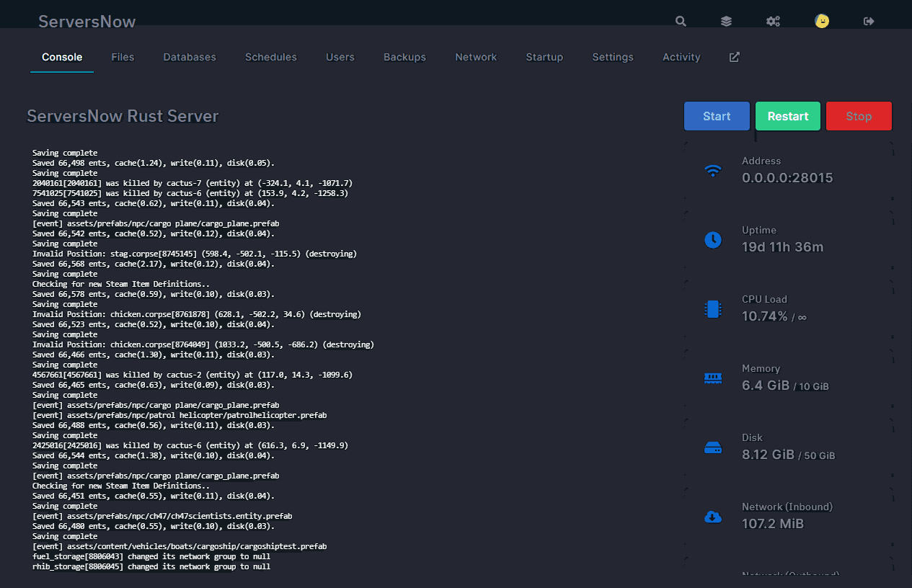Click the user avatar icon

[x=821, y=22]
